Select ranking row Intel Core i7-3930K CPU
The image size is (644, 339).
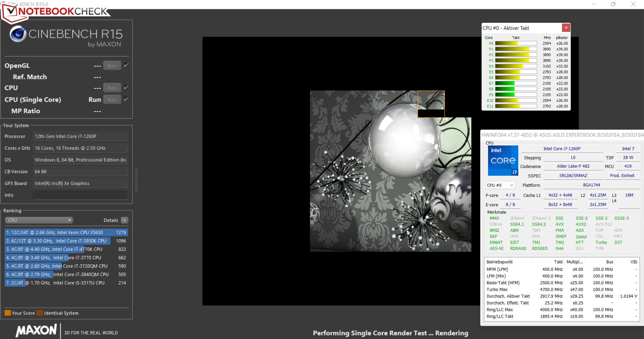tap(66, 241)
